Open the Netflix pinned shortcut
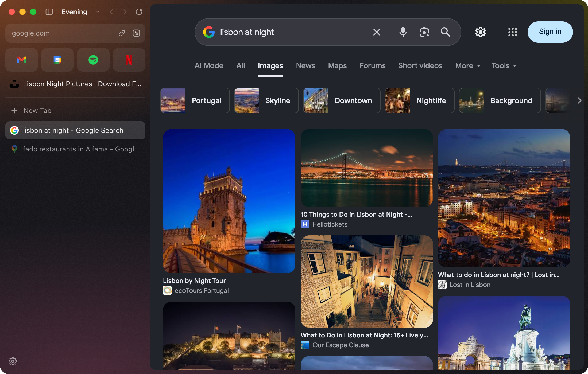Viewport: 588px width, 374px height. point(129,60)
